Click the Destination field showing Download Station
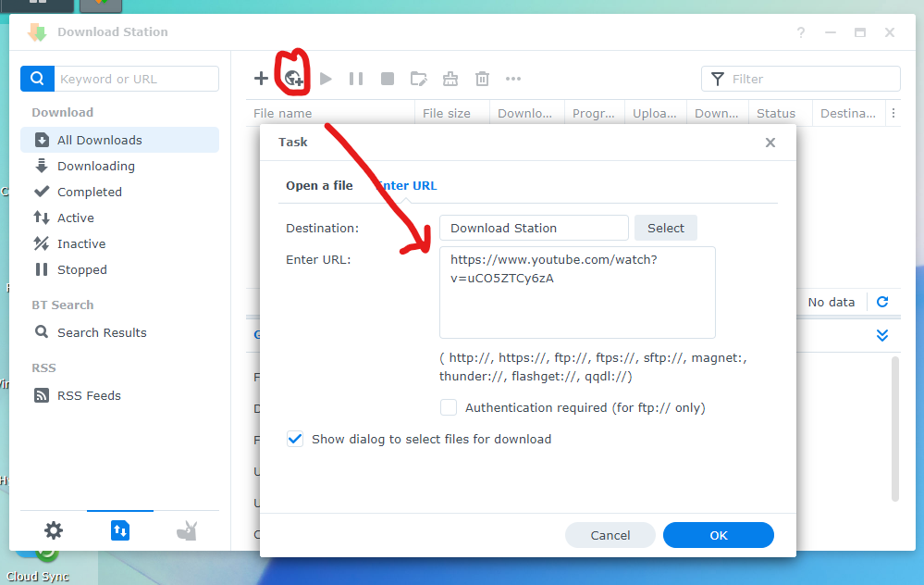 point(534,228)
